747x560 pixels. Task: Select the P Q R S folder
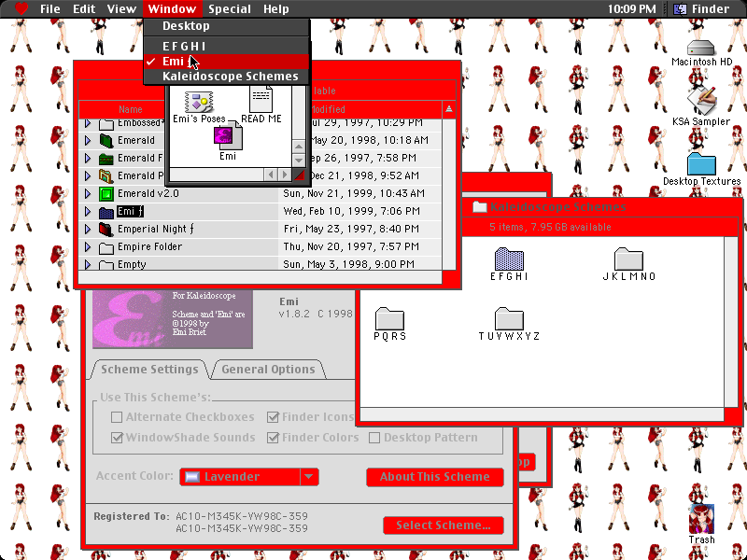[389, 318]
